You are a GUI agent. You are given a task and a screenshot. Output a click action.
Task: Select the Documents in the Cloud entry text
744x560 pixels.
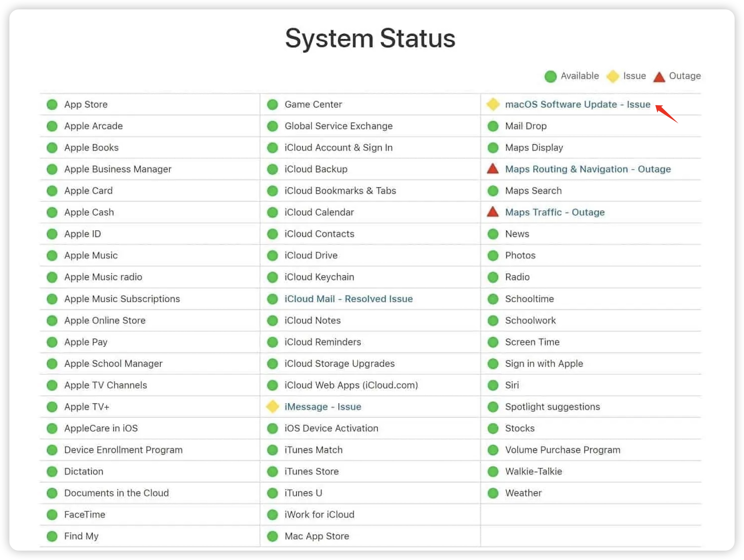pos(116,493)
